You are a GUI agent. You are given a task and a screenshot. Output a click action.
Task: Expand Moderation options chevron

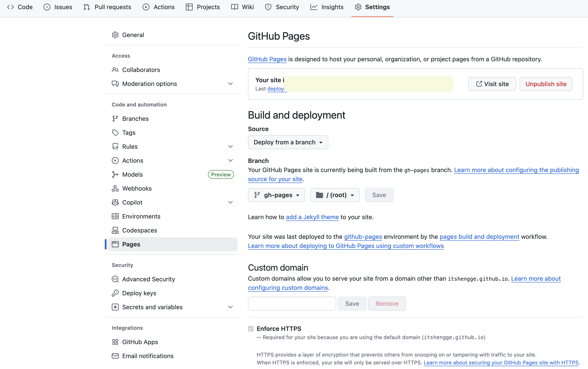click(x=230, y=84)
